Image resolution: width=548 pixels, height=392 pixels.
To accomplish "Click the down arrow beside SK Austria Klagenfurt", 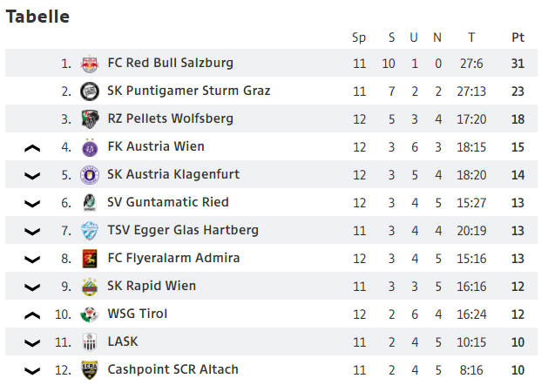I will [32, 176].
